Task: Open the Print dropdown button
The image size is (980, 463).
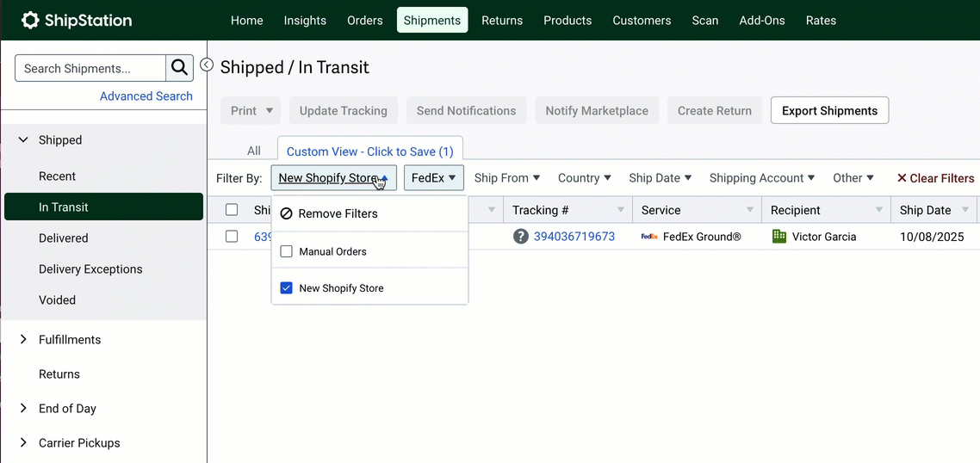Action: 251,111
